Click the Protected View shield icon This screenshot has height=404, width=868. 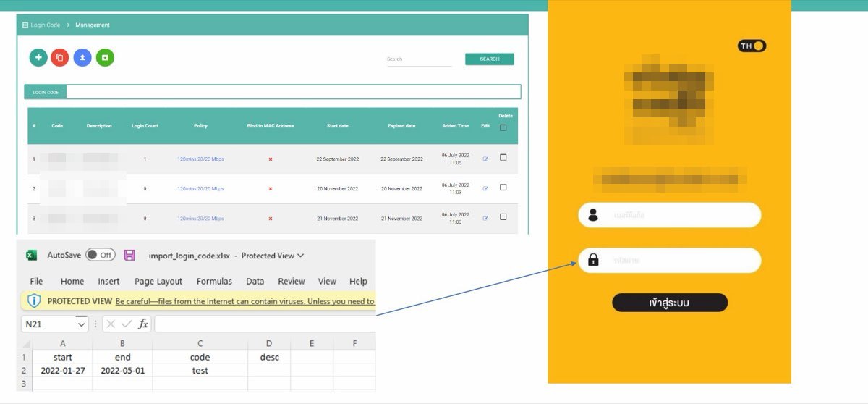[x=34, y=300]
